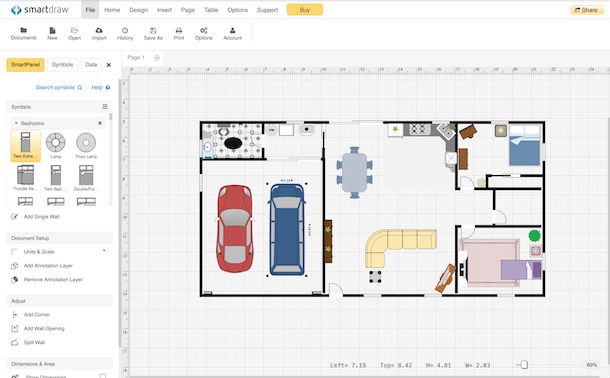Click the smartdraw logo
The image size is (610, 378).
[40, 10]
